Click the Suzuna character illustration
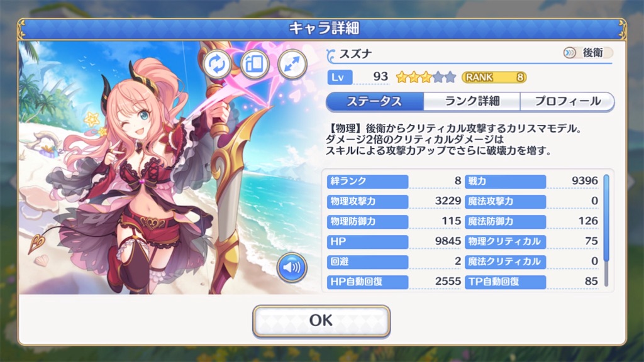The image size is (644, 362). (136, 172)
